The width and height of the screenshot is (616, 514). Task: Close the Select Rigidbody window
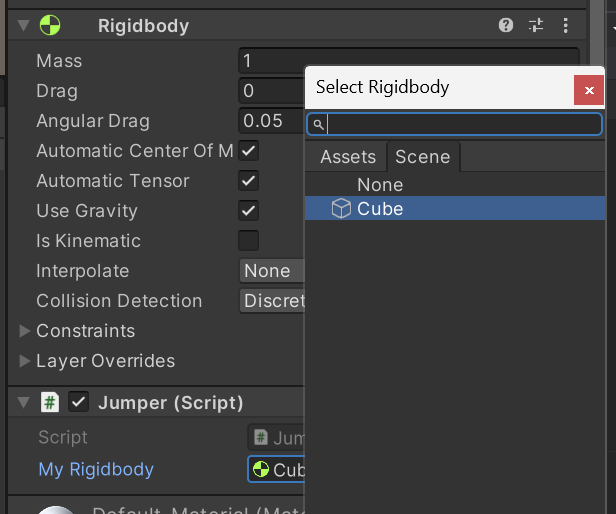(588, 90)
